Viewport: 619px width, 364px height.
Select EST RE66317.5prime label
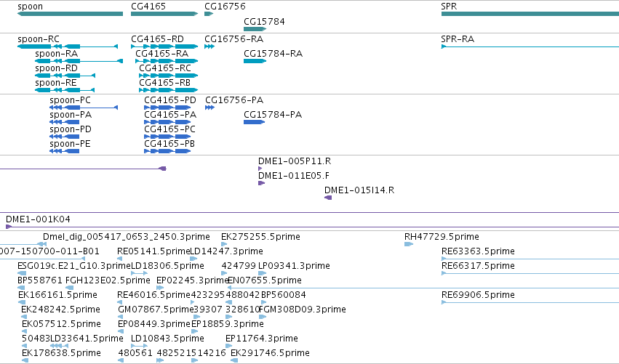[x=478, y=266]
